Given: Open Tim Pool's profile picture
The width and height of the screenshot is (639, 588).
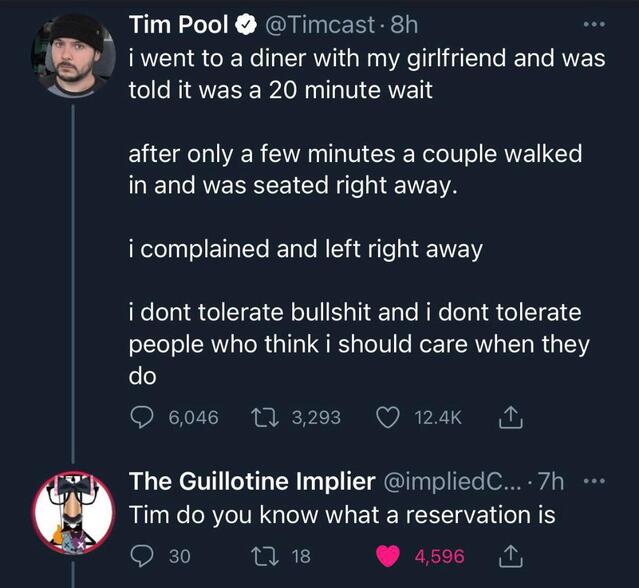Looking at the screenshot, I should pyautogui.click(x=68, y=56).
